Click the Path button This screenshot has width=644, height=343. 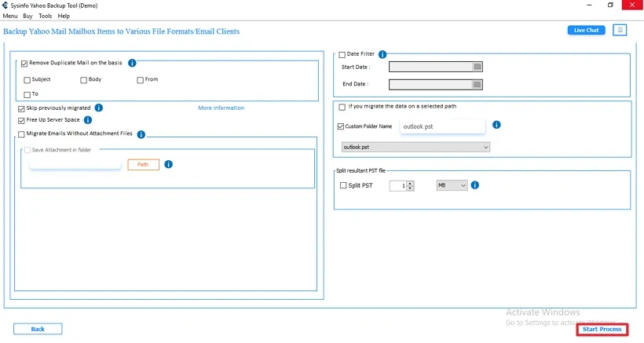pyautogui.click(x=143, y=165)
